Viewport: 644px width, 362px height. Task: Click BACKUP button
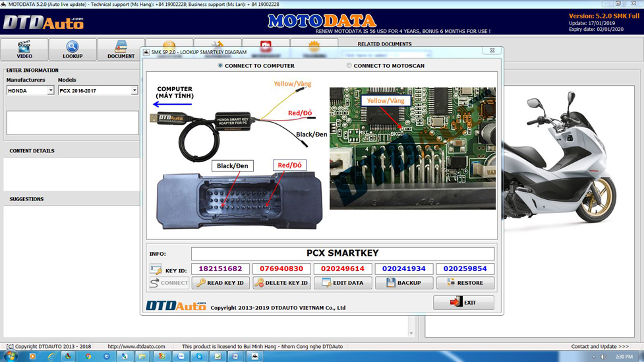[x=404, y=283]
